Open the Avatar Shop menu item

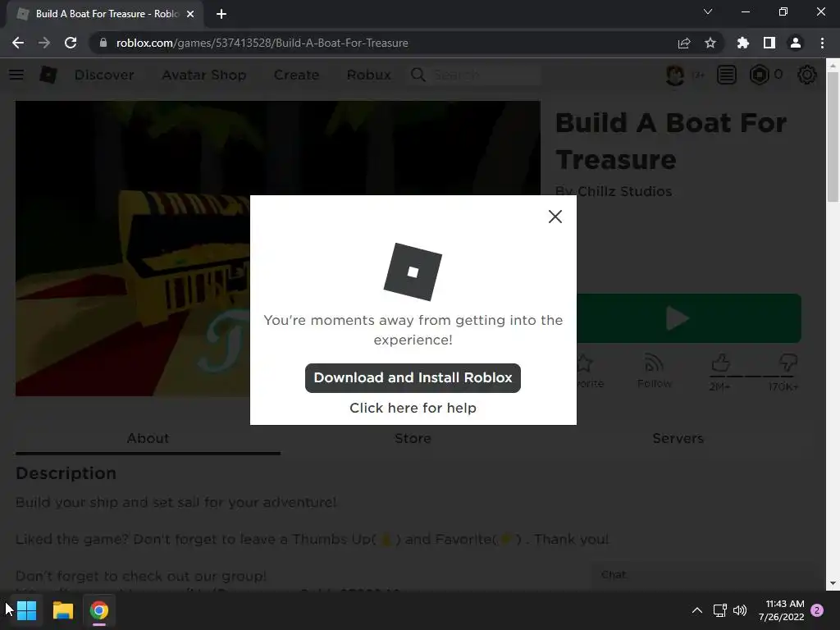point(204,75)
